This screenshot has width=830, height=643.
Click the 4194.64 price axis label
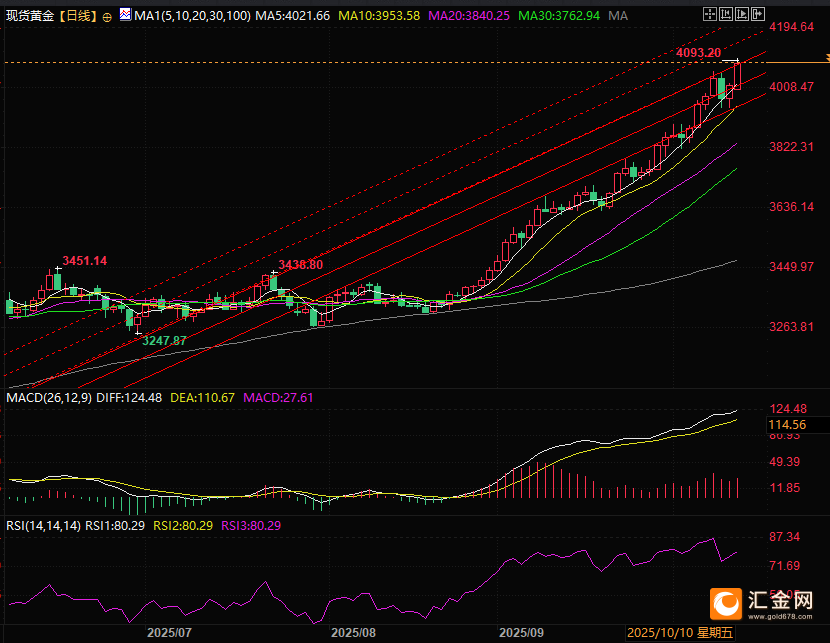pyautogui.click(x=791, y=26)
